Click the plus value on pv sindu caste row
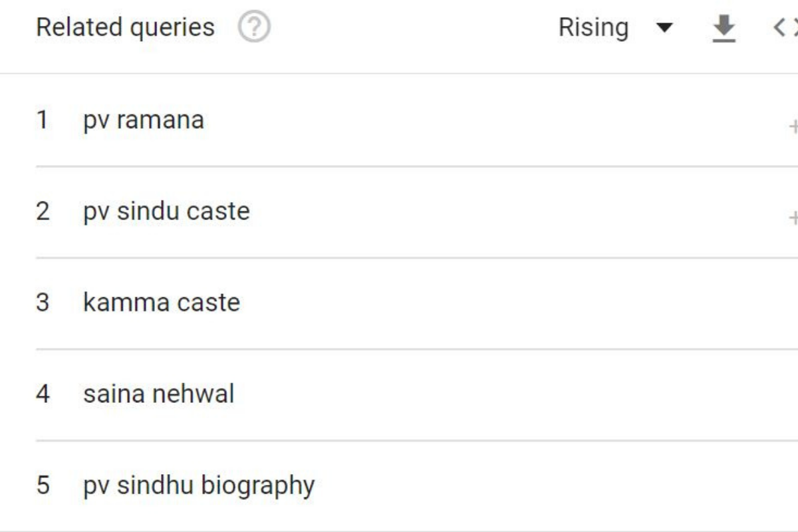798x532 pixels. (793, 217)
